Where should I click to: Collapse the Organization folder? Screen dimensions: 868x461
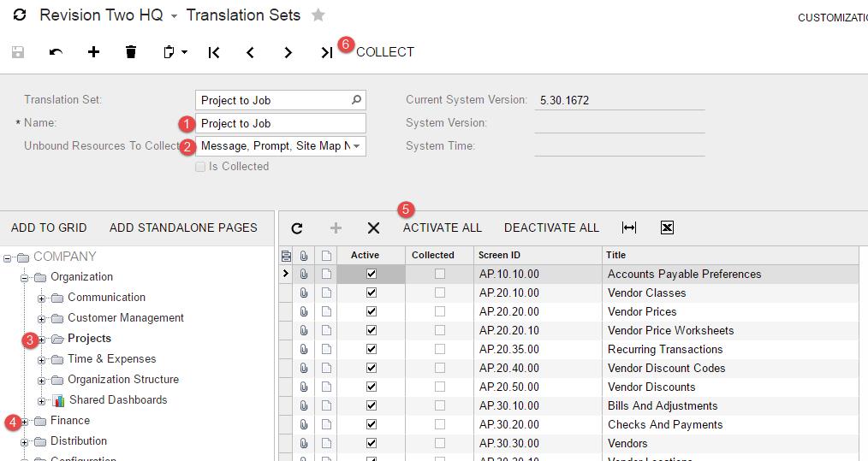(24, 278)
